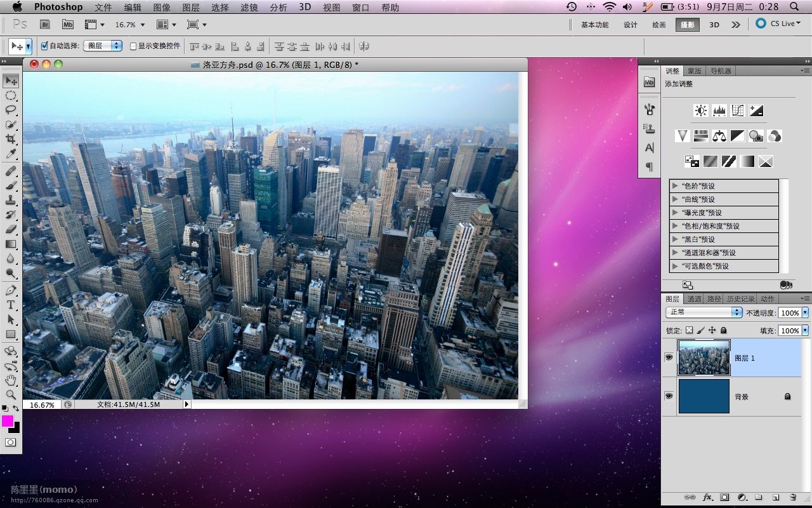The height and width of the screenshot is (508, 812).
Task: Switch to the 历史记录 tab
Action: coord(740,299)
